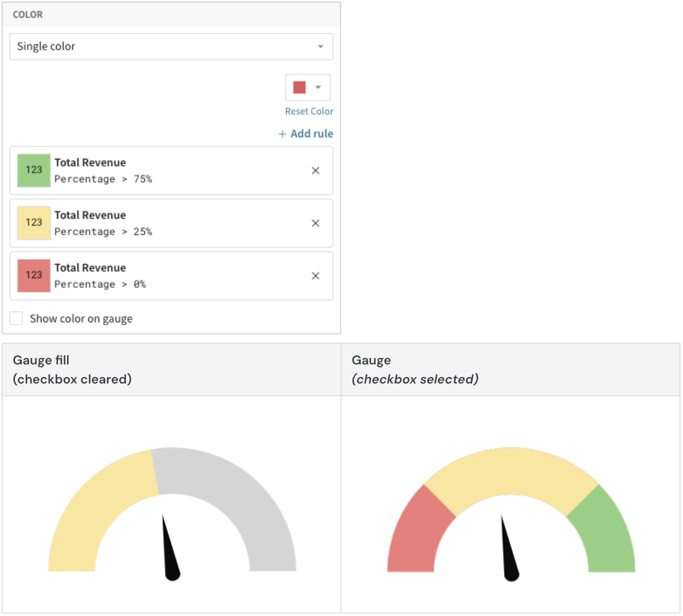The height and width of the screenshot is (616, 683).
Task: Select the Percentage > 75% rule row
Action: tap(171, 171)
